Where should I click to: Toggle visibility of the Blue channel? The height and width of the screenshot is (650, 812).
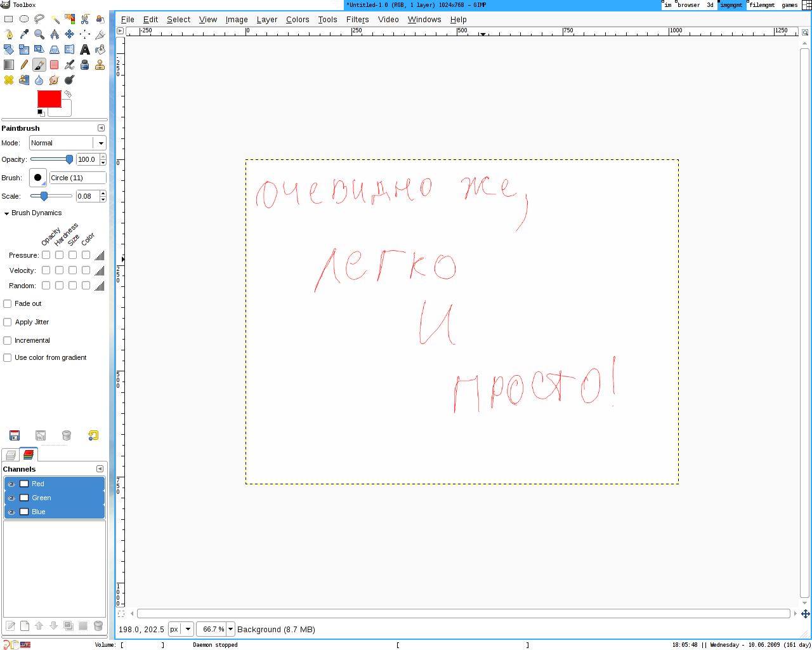pyautogui.click(x=11, y=512)
